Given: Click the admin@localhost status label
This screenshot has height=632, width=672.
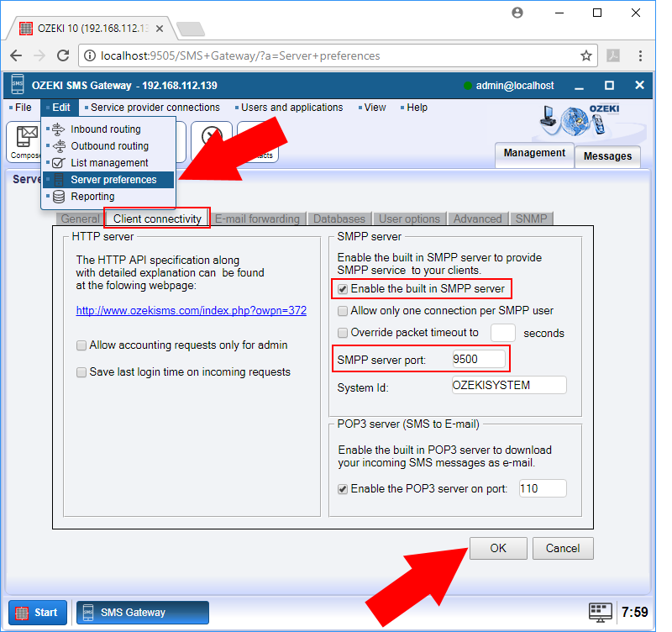Looking at the screenshot, I should pyautogui.click(x=515, y=86).
